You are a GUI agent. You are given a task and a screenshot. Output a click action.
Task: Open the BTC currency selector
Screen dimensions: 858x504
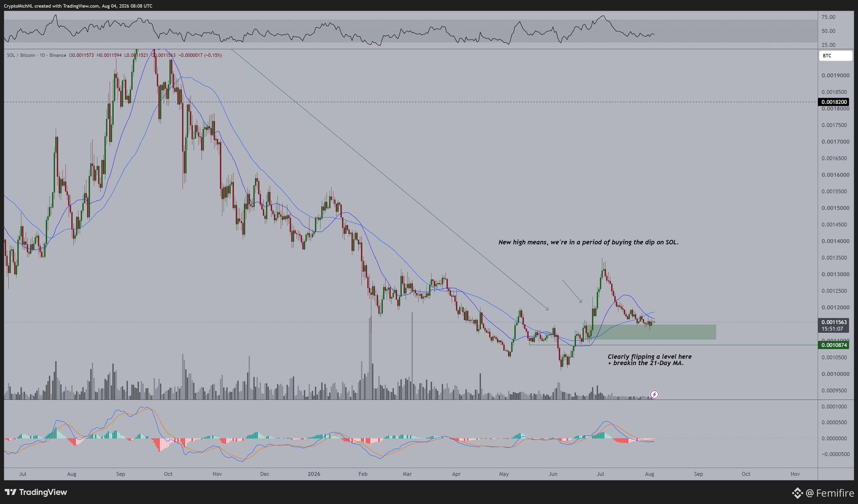(835, 56)
